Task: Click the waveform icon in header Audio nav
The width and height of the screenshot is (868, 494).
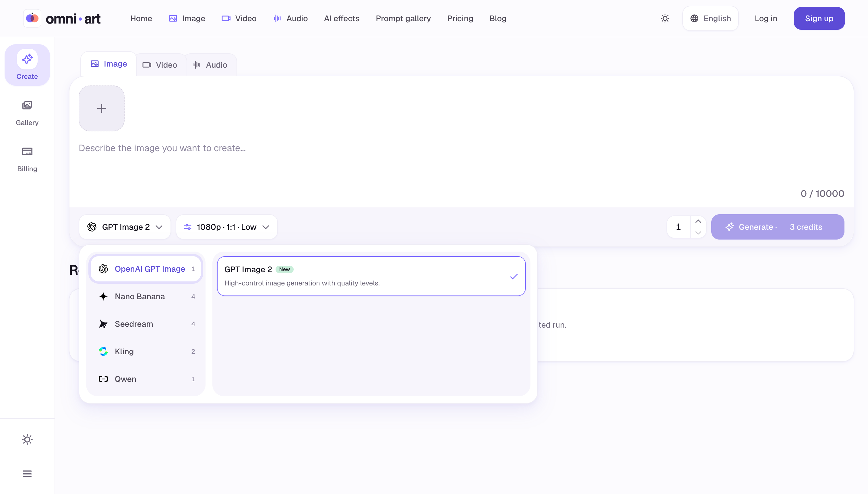Action: click(277, 18)
